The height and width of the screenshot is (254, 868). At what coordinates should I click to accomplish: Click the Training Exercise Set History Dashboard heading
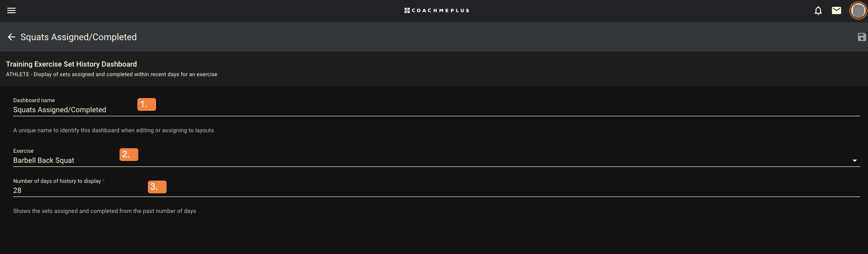pos(71,64)
